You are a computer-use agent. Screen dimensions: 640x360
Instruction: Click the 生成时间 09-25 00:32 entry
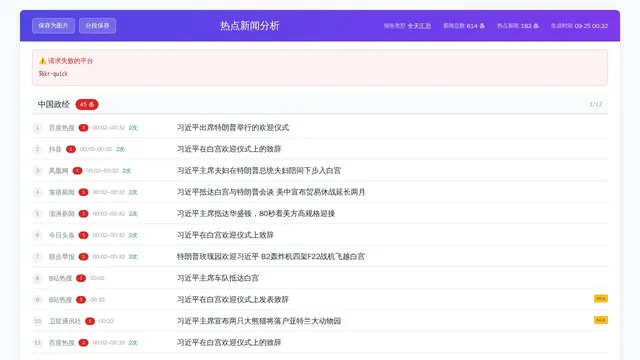(x=579, y=26)
